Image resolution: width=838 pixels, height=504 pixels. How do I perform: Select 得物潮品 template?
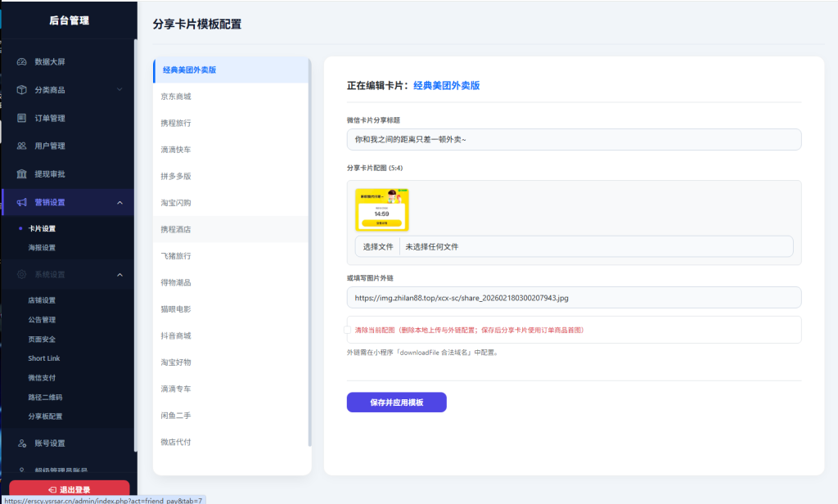(231, 283)
